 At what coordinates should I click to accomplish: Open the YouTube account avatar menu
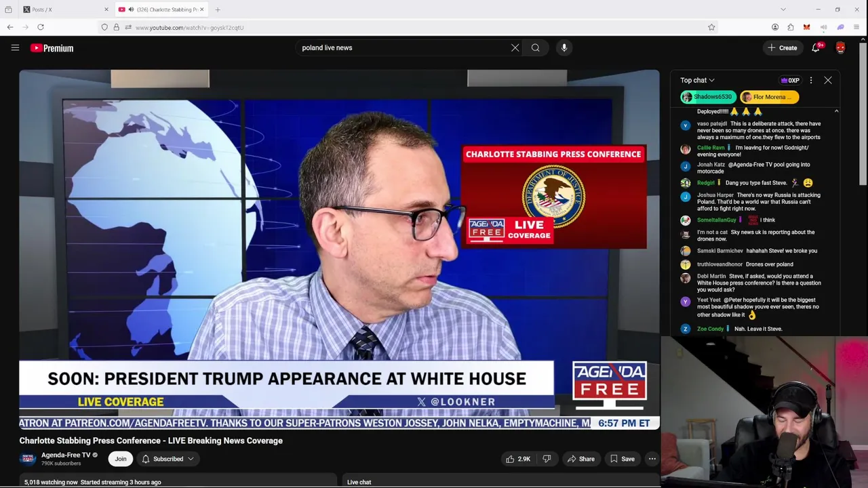coord(841,47)
